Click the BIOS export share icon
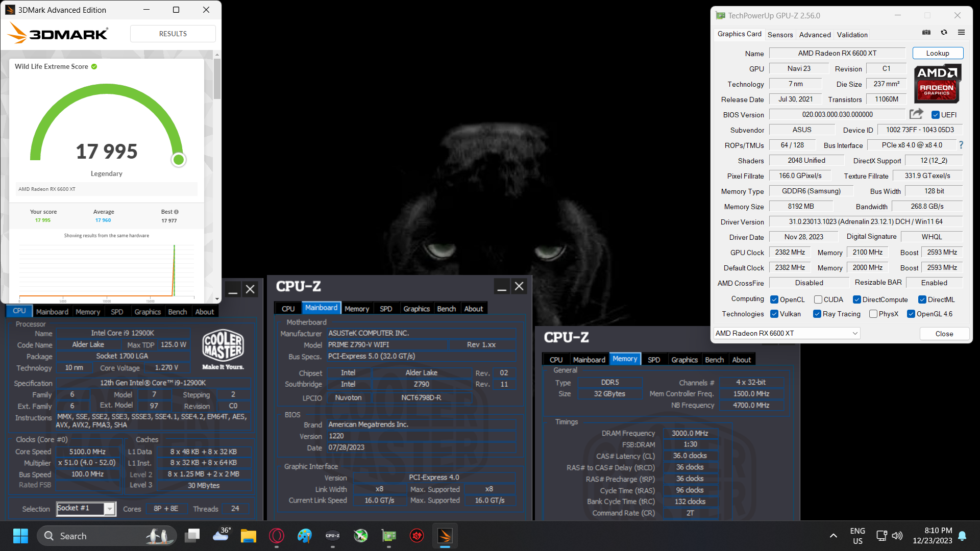The height and width of the screenshot is (551, 980). tap(916, 114)
